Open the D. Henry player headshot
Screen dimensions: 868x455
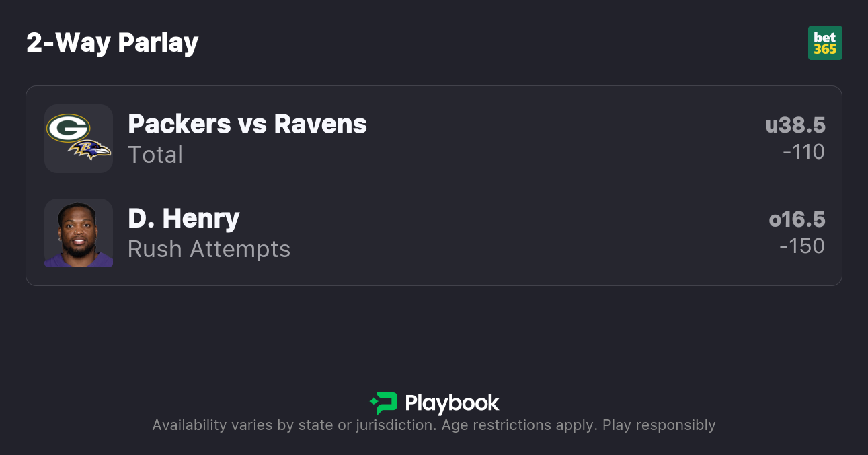[x=79, y=233]
